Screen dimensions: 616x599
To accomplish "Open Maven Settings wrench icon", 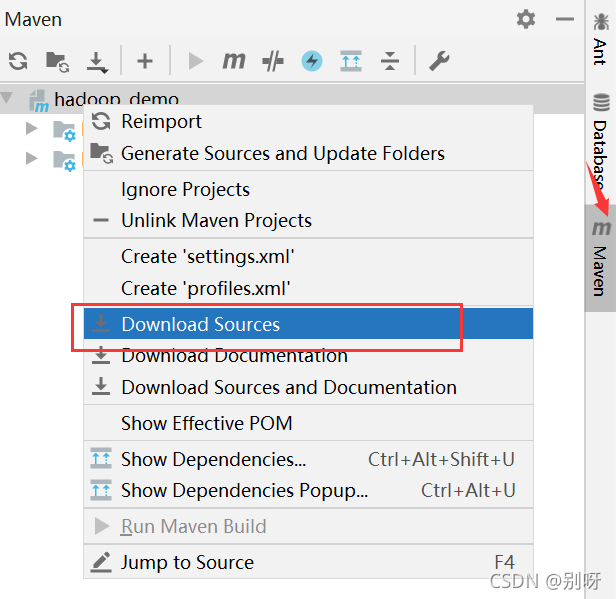I will pyautogui.click(x=439, y=61).
